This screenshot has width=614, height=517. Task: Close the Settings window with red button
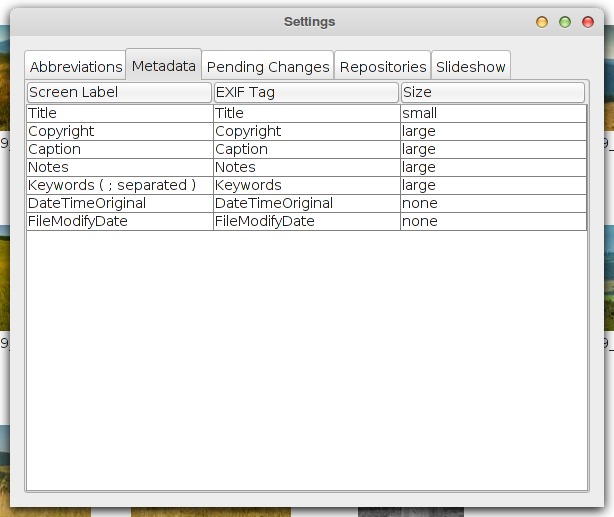click(588, 22)
